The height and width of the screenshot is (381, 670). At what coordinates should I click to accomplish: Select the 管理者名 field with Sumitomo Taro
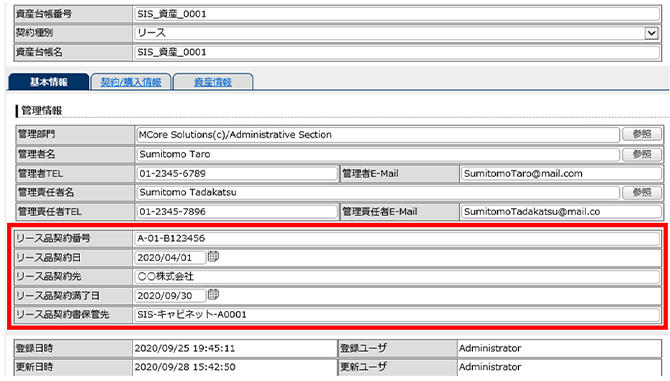(378, 154)
